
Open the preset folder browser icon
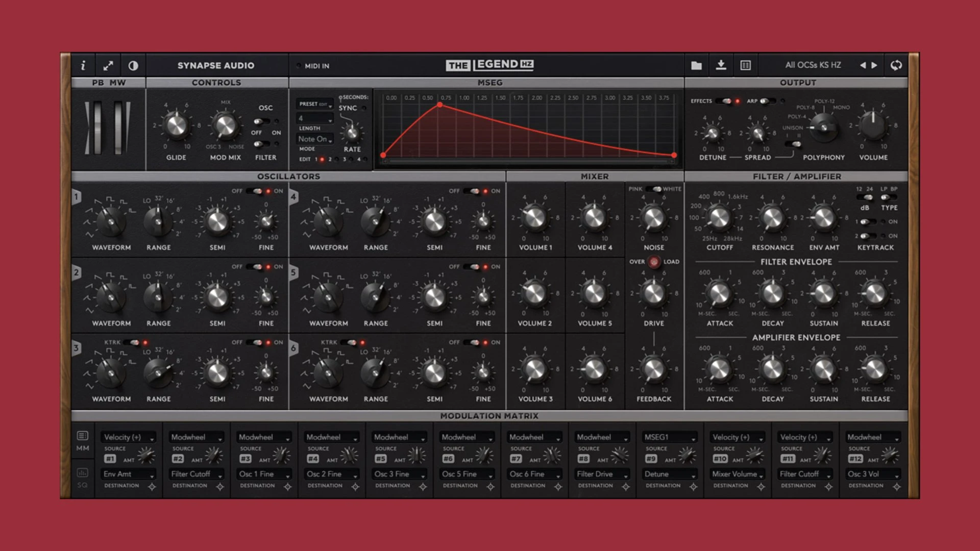[x=696, y=65]
